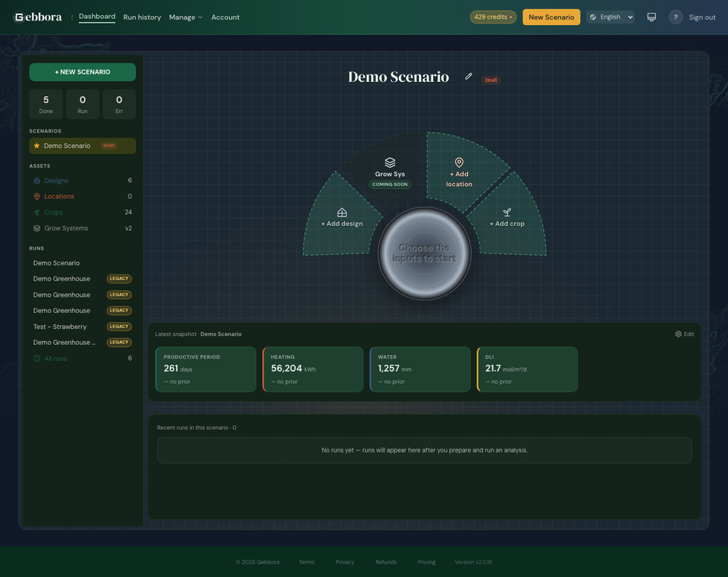Click the monitor display icon
The image size is (728, 577).
point(651,17)
